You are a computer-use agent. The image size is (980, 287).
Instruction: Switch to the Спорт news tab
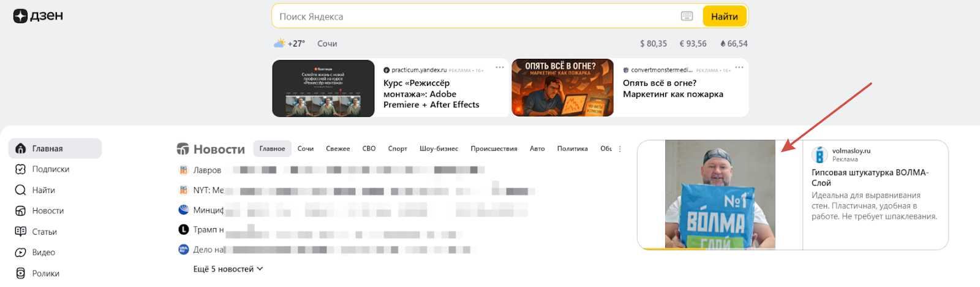(398, 149)
